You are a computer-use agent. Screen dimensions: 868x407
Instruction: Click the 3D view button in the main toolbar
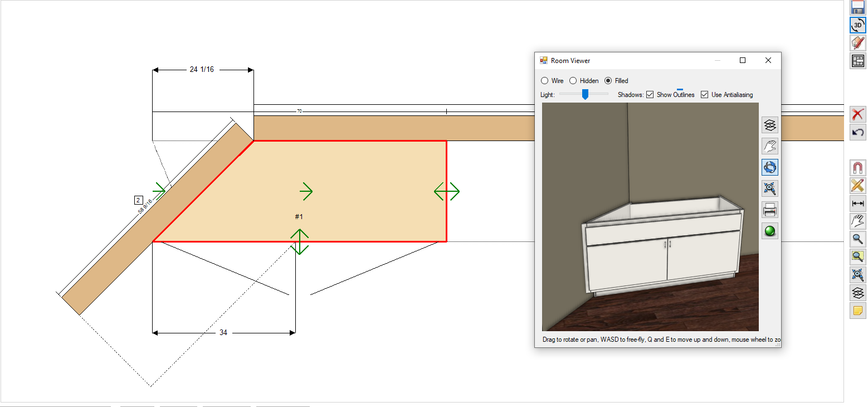858,25
